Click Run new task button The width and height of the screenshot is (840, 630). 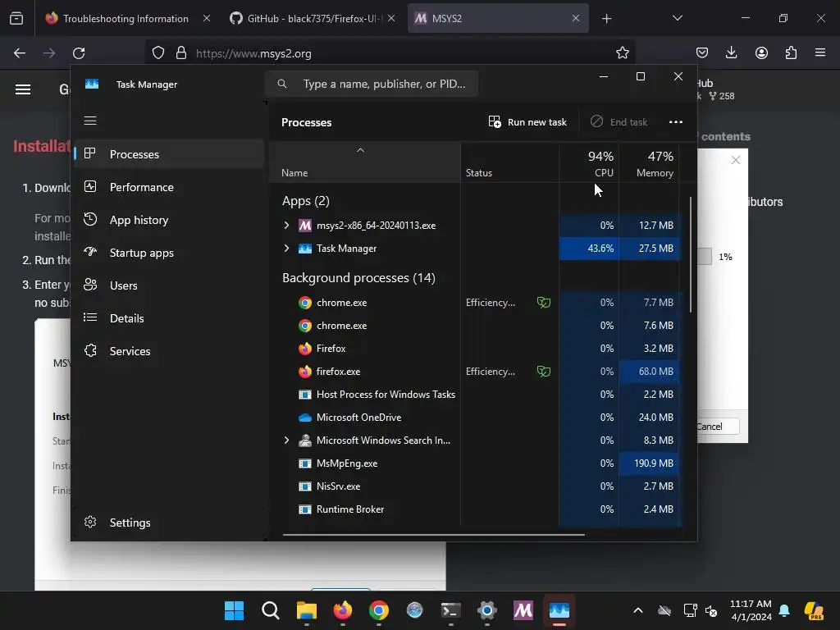527,122
